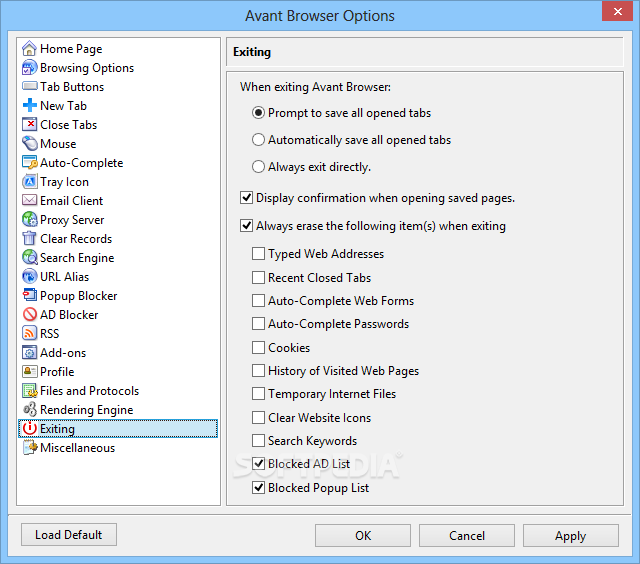
Task: Select Automatically save all opened tabs
Action: tap(258, 140)
